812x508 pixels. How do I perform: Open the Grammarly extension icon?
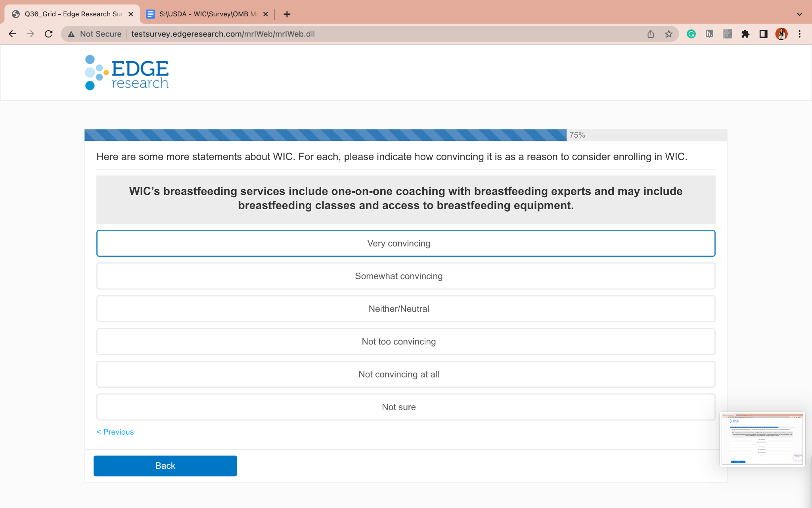(x=691, y=34)
